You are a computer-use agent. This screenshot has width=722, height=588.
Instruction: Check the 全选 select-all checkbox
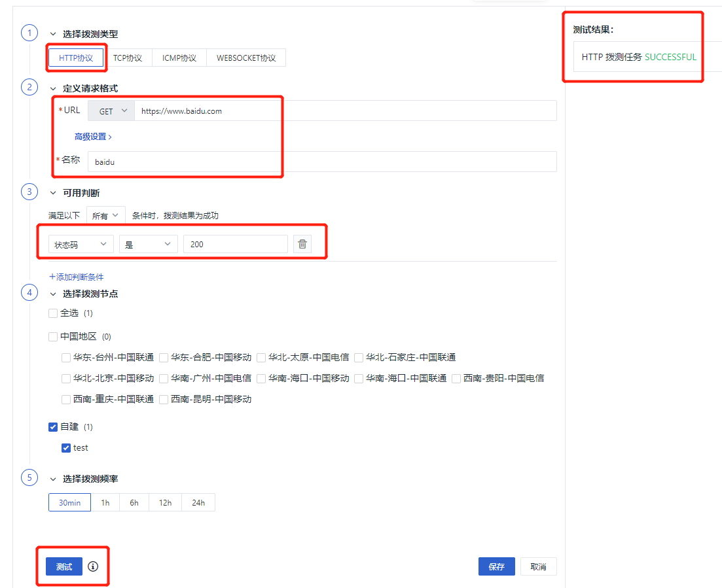(53, 313)
